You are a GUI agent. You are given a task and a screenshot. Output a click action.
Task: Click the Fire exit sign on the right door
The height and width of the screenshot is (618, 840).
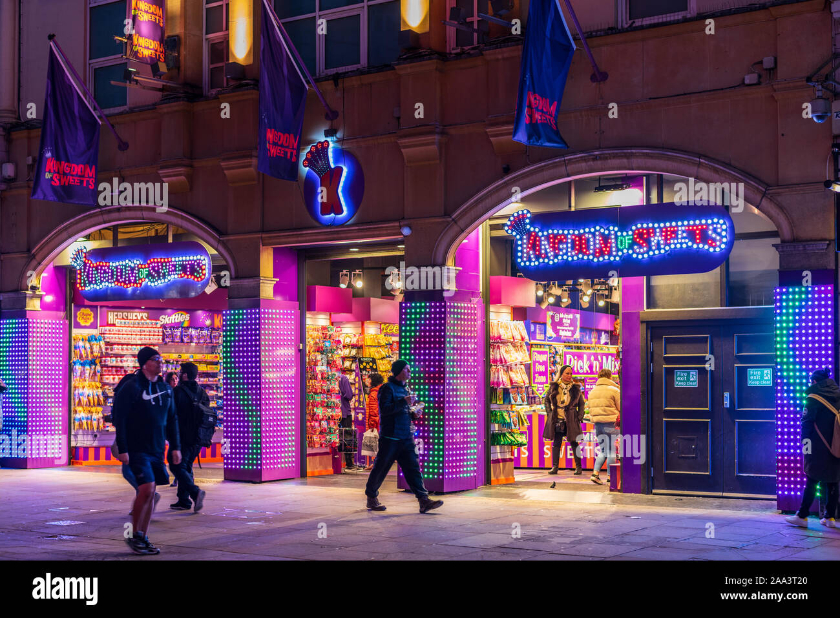pyautogui.click(x=760, y=377)
